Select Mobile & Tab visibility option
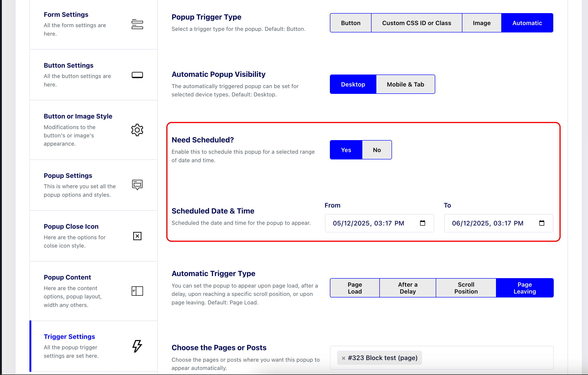The height and width of the screenshot is (375, 588). pos(405,84)
